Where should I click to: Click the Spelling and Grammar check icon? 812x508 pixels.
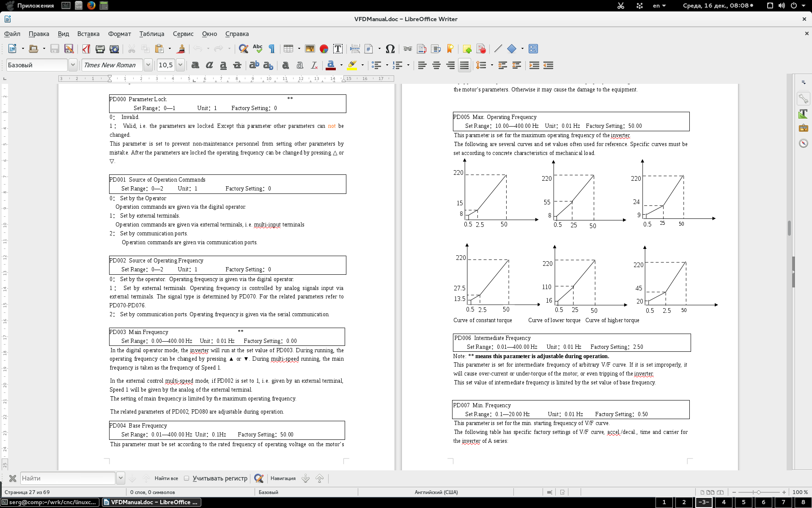tap(258, 49)
